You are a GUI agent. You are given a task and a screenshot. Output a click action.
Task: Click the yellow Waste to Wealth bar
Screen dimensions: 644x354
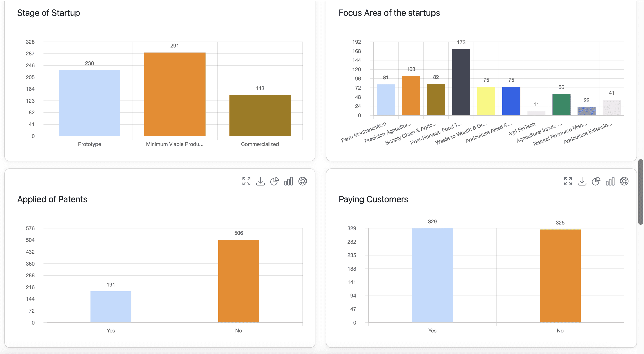(486, 101)
